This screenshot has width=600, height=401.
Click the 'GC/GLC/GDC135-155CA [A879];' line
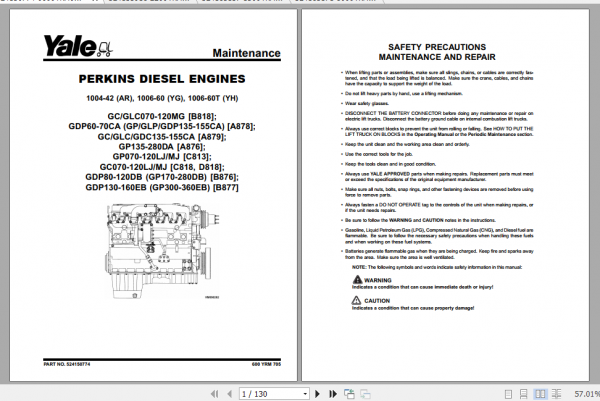coord(162,137)
